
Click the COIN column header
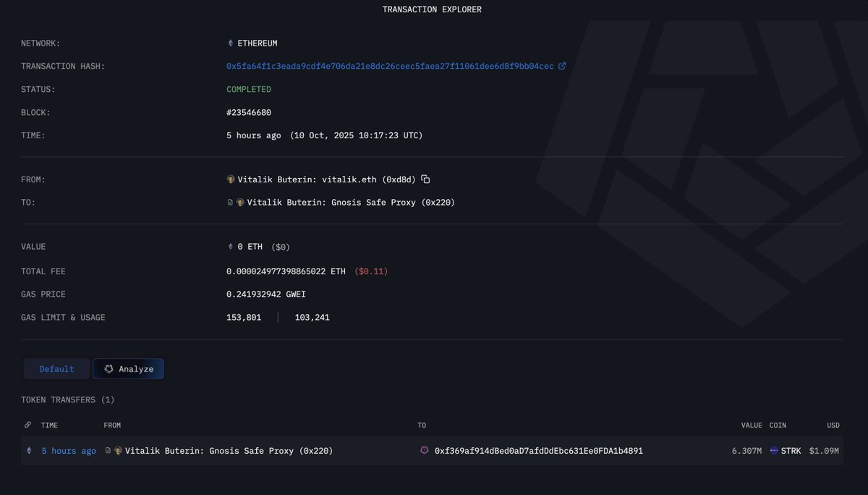pyautogui.click(x=778, y=426)
